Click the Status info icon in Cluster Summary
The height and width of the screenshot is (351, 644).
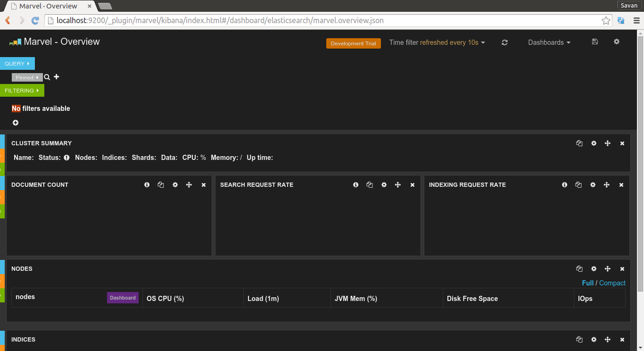pyautogui.click(x=66, y=158)
